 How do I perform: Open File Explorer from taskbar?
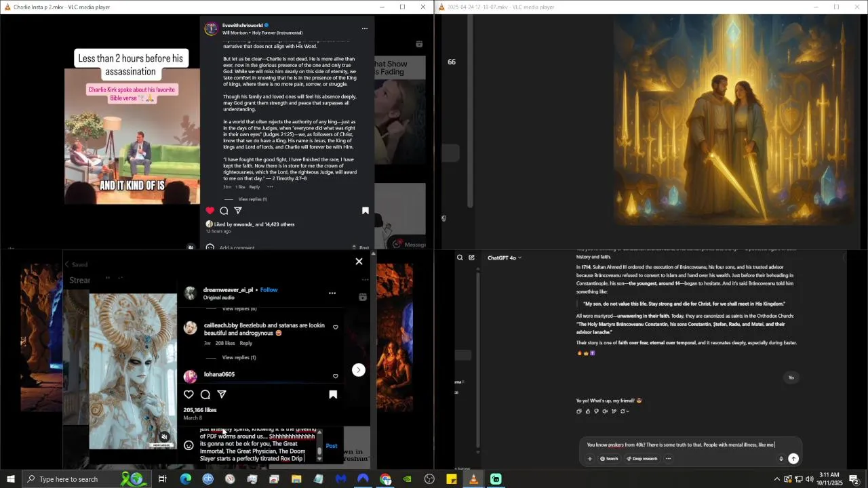tap(296, 479)
